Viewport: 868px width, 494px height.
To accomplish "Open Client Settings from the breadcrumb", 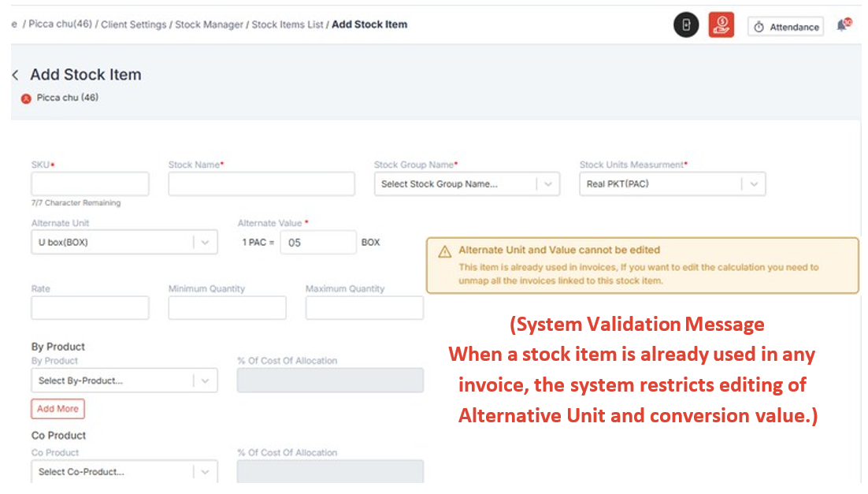I will click(134, 24).
